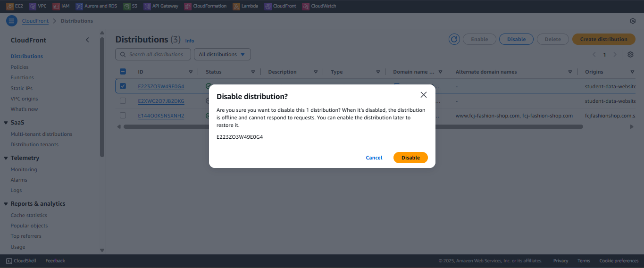Open the Privacy footer link
644x268 pixels.
[560, 261]
